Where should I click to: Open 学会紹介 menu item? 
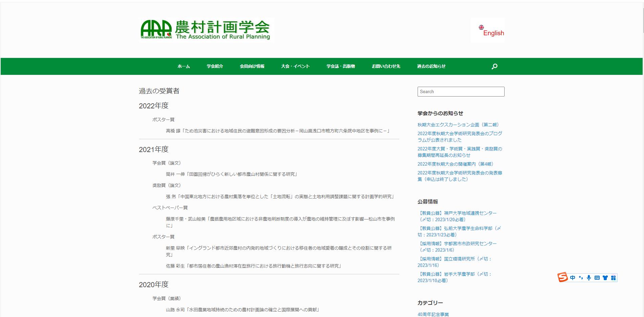pyautogui.click(x=215, y=66)
